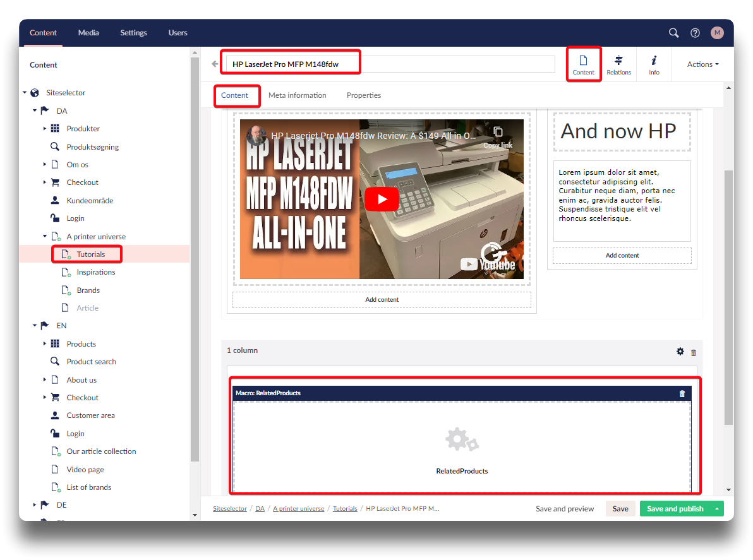This screenshot has height=560, width=753.
Task: Open the Actions dropdown
Action: pyautogui.click(x=702, y=64)
